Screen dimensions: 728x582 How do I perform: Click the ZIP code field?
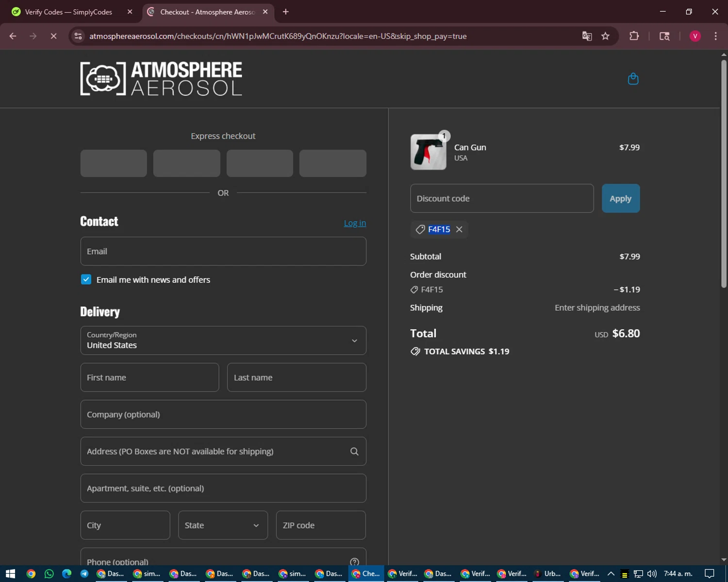321,525
